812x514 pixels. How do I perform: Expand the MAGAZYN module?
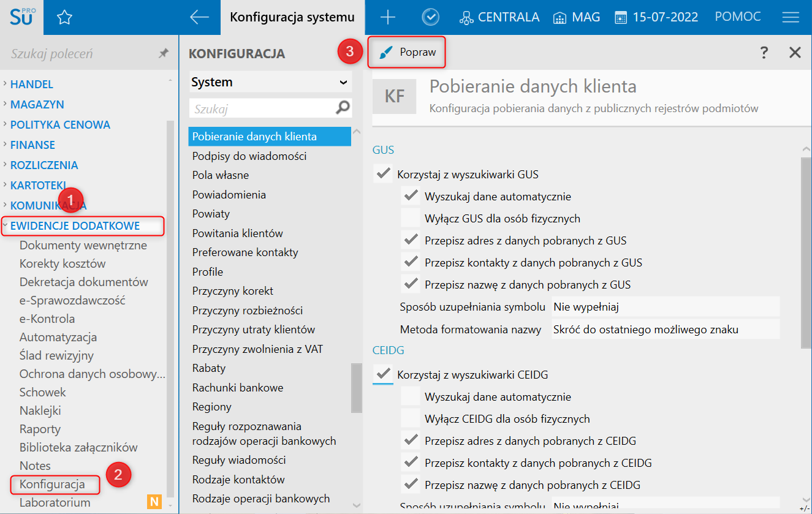(37, 104)
